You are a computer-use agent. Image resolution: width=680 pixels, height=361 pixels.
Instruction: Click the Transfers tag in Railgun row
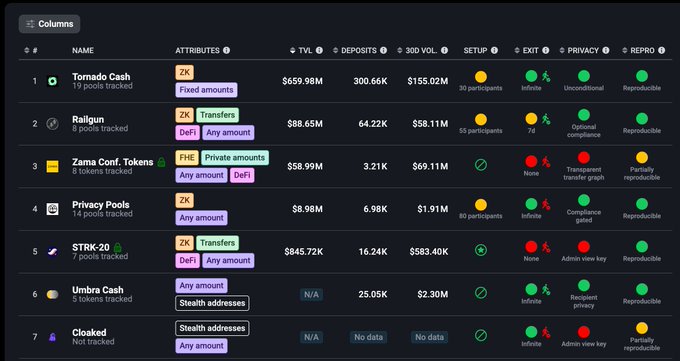[x=217, y=115]
